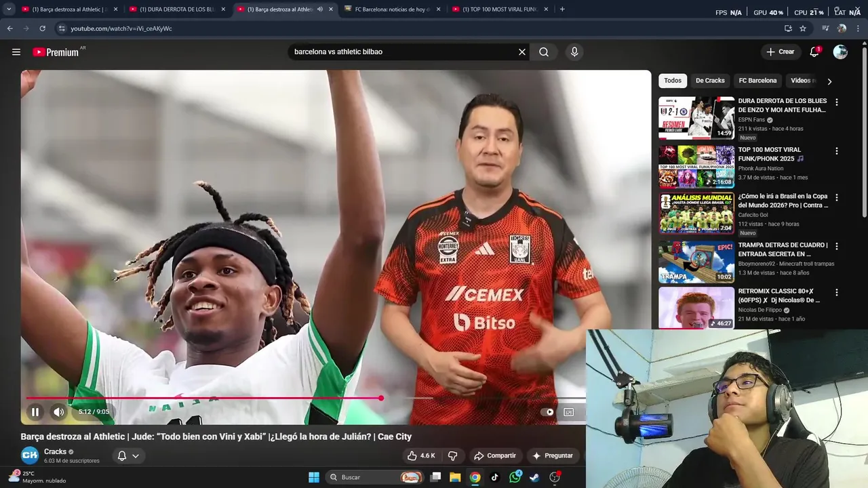This screenshot has width=868, height=488.
Task: Open Steam from the taskbar
Action: (x=534, y=477)
